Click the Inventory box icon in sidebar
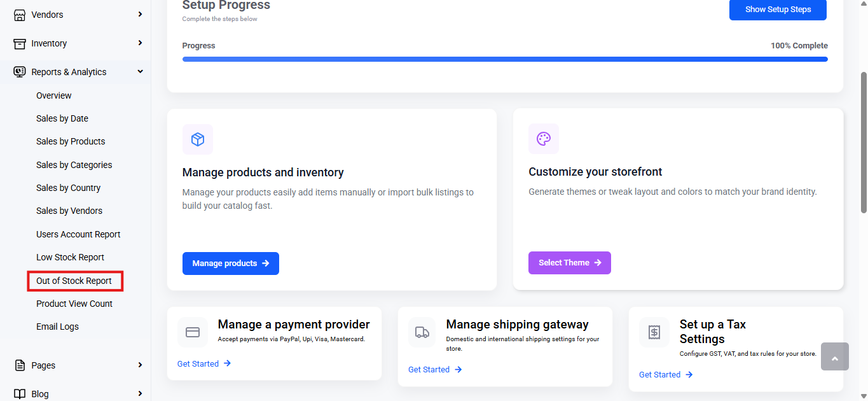 [20, 43]
